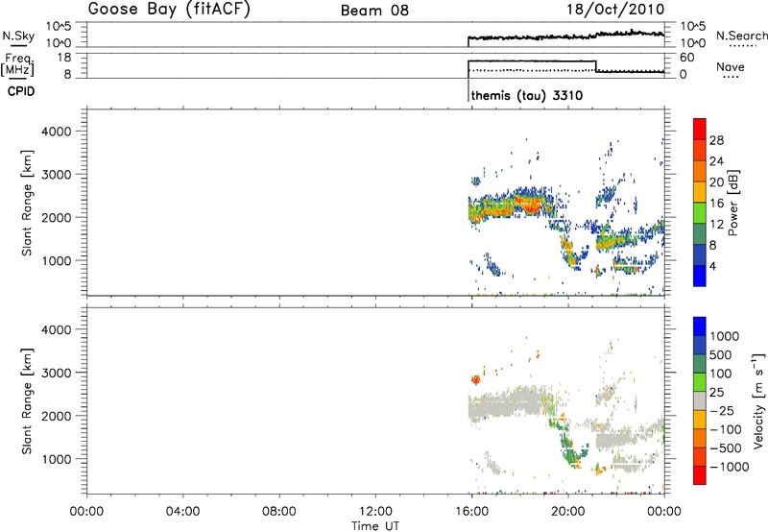This screenshot has height=532, width=768.
Task: Click the 'CPID' label
Action: 21,91
